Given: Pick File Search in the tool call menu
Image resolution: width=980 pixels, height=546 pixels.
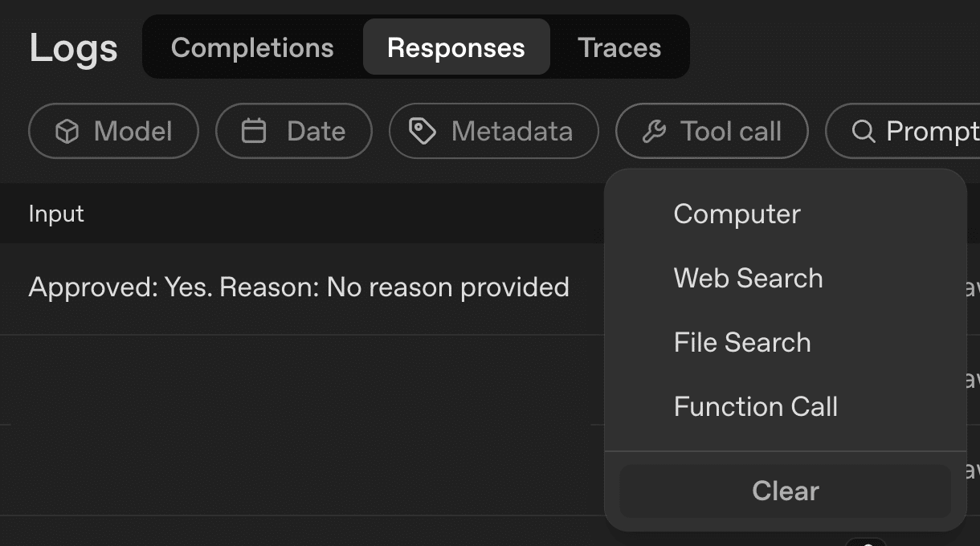Looking at the screenshot, I should click(742, 342).
